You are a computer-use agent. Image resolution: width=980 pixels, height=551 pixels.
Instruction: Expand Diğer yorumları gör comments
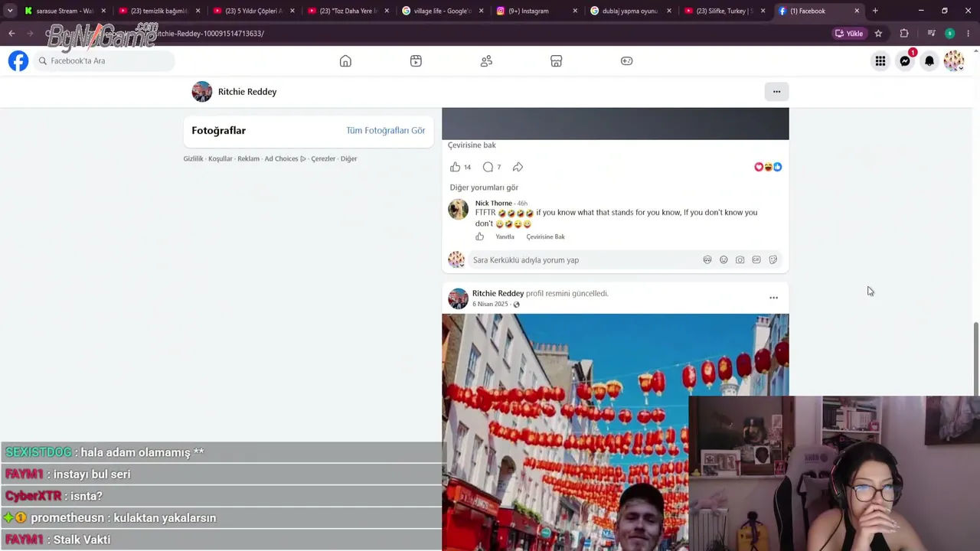click(x=484, y=187)
